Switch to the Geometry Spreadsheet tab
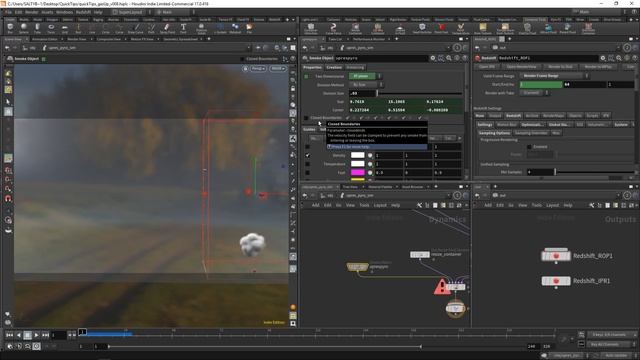Viewport: 640px width, 360px height. coord(180,39)
